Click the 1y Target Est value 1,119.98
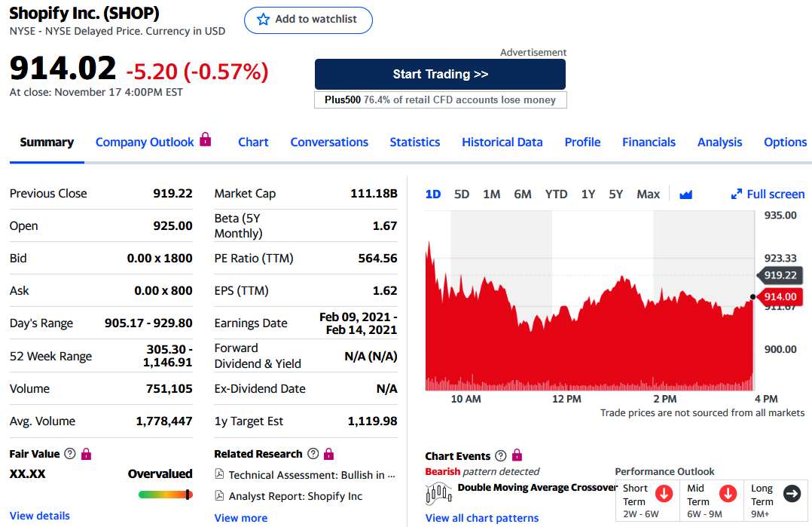Viewport: 812px width, 527px height. coord(372,421)
